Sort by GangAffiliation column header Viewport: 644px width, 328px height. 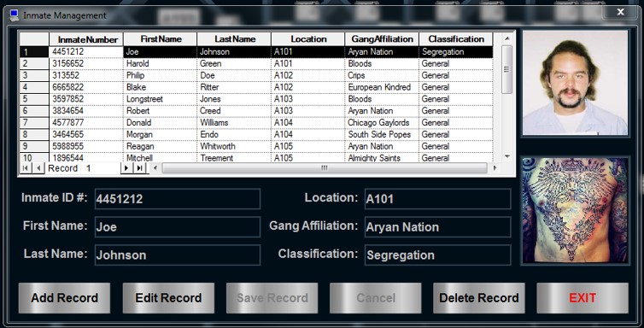(382, 39)
